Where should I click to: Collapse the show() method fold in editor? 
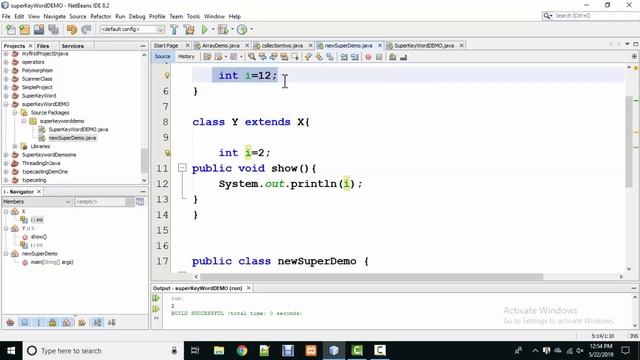(x=182, y=168)
